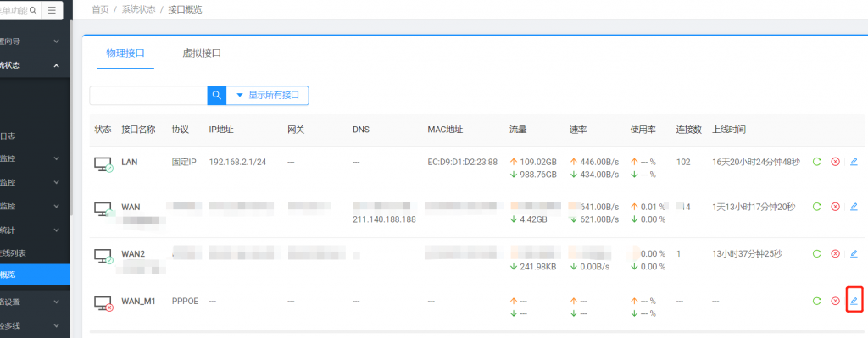Image resolution: width=868 pixels, height=338 pixels.
Task: Click the DNS value 211.140.188.188
Action: 384,219
